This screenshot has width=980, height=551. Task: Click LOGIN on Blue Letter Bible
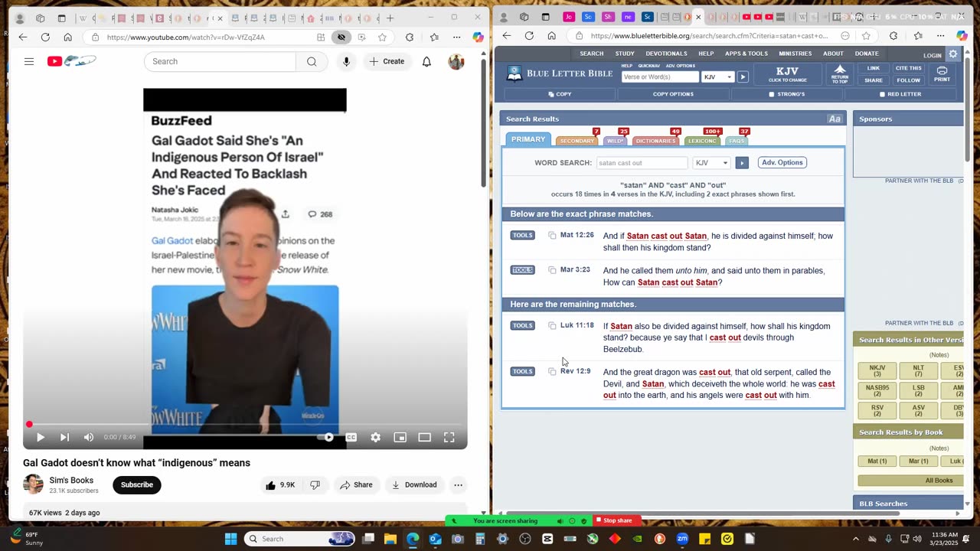(932, 55)
